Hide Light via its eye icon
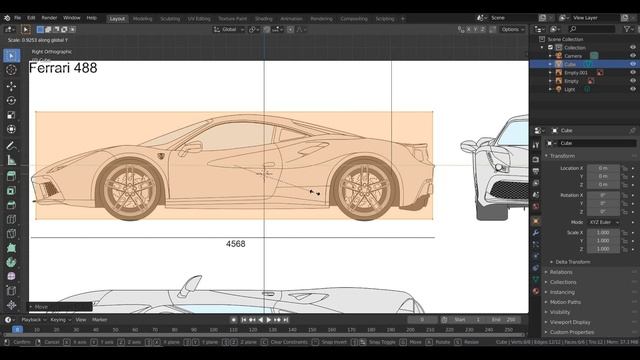This screenshot has width=640, height=360. (633, 89)
